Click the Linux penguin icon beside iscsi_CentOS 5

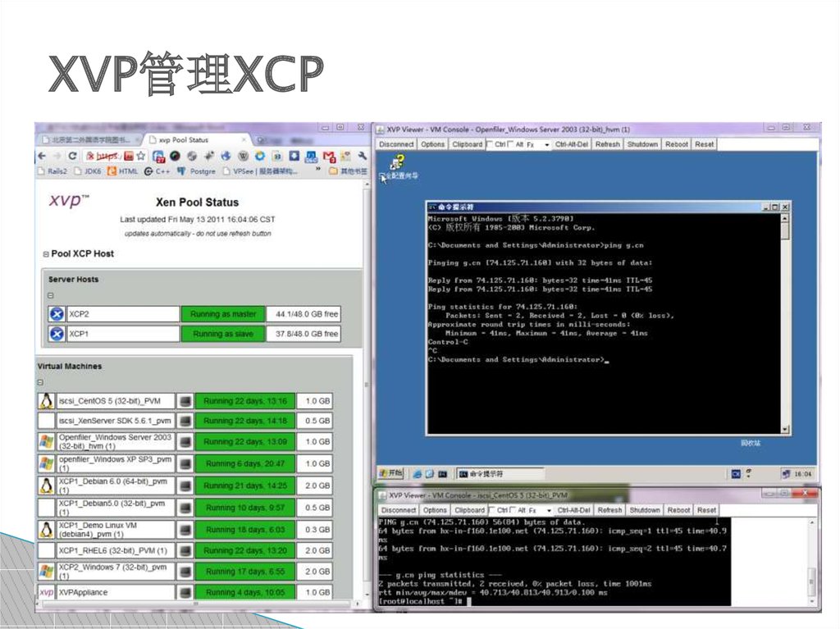(x=47, y=401)
